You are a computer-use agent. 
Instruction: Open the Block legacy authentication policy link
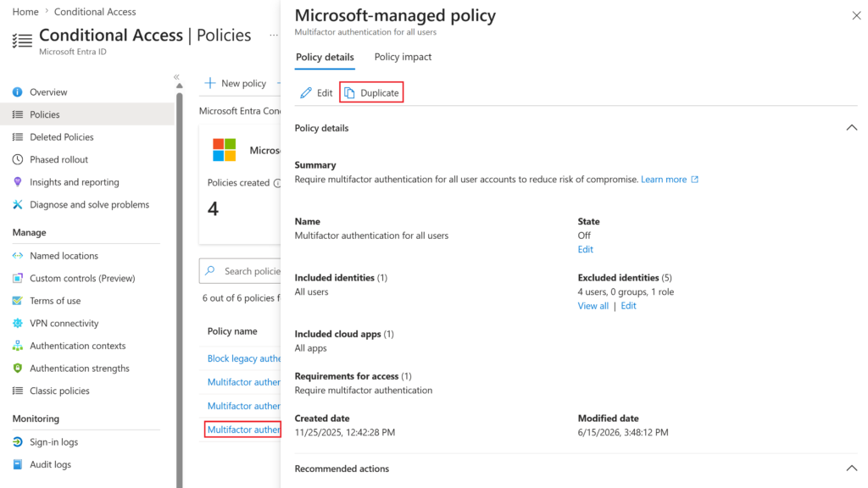coord(243,358)
